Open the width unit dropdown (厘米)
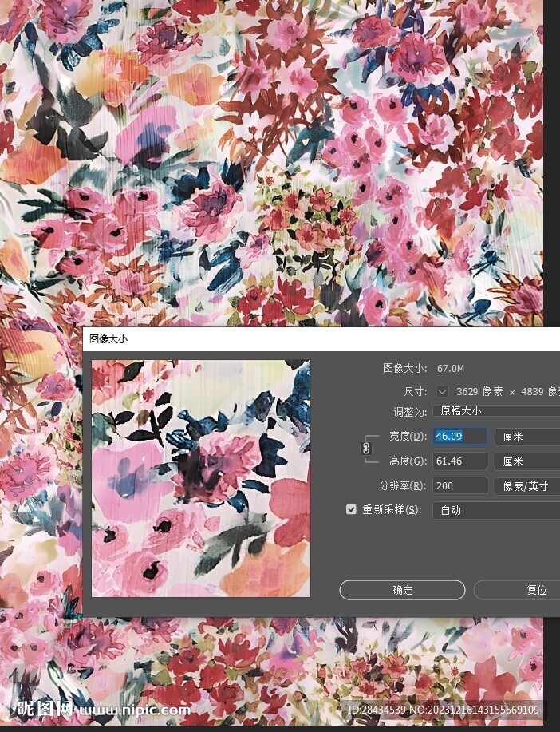The height and width of the screenshot is (732, 560). pyautogui.click(x=526, y=437)
